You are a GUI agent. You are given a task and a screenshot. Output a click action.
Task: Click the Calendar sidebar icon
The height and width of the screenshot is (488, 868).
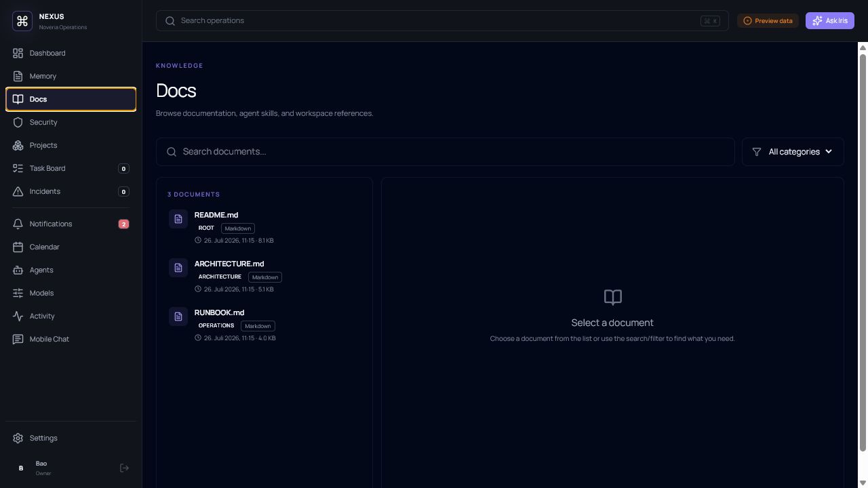(18, 247)
